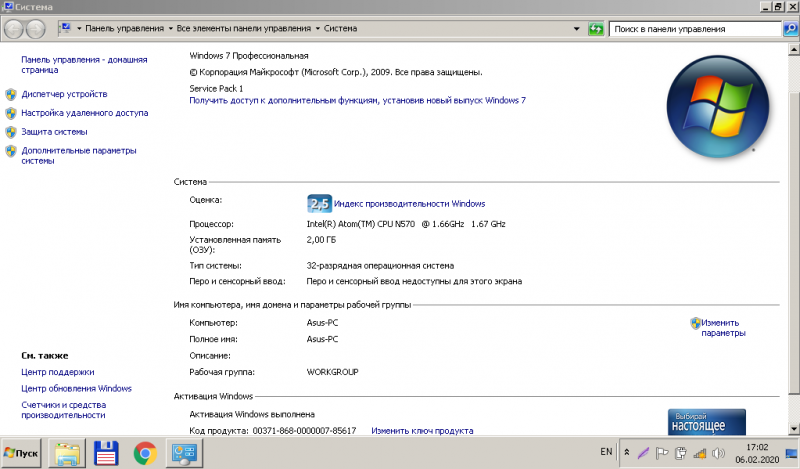Click the Service Pack 1 text

(216, 88)
